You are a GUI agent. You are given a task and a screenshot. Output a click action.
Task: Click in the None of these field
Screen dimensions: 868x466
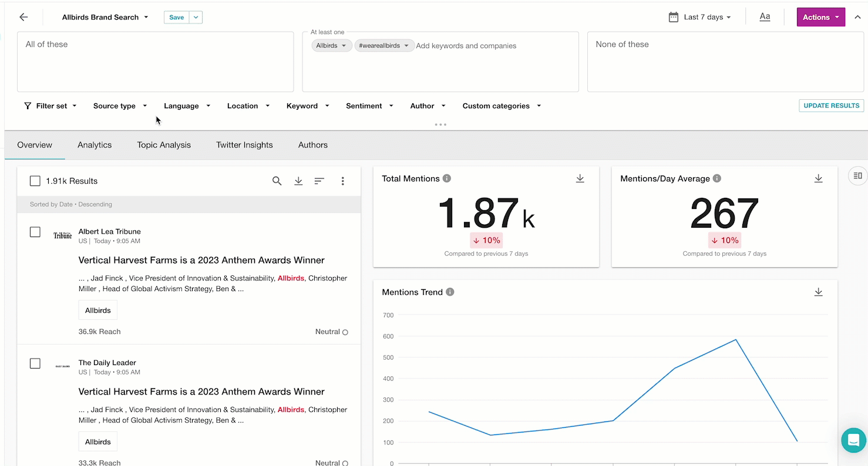pos(725,62)
